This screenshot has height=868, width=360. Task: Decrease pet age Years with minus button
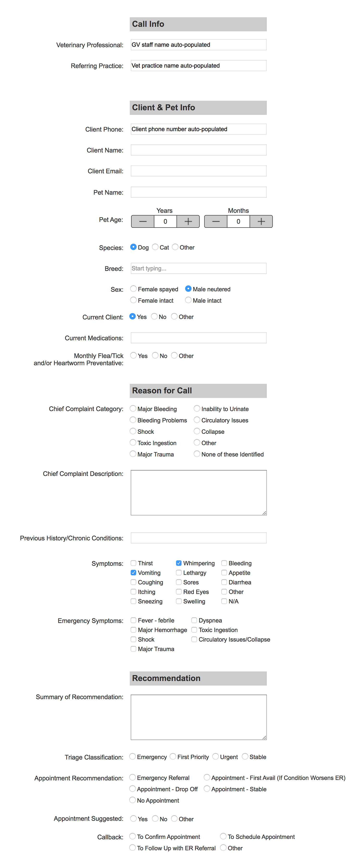click(x=143, y=221)
